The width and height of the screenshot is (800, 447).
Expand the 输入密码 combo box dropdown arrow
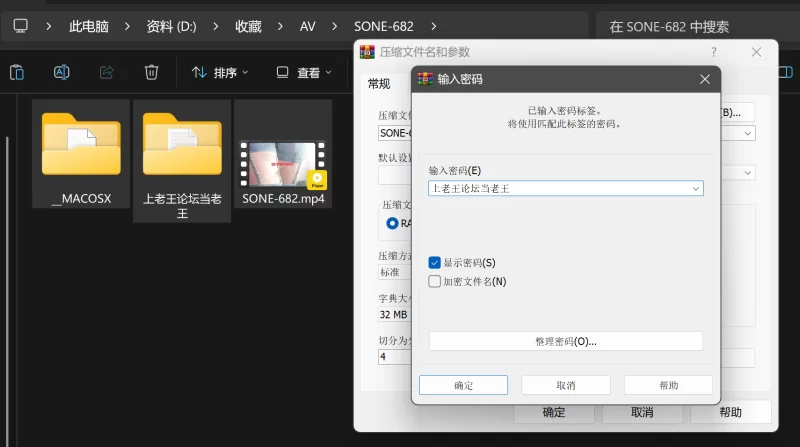click(695, 188)
